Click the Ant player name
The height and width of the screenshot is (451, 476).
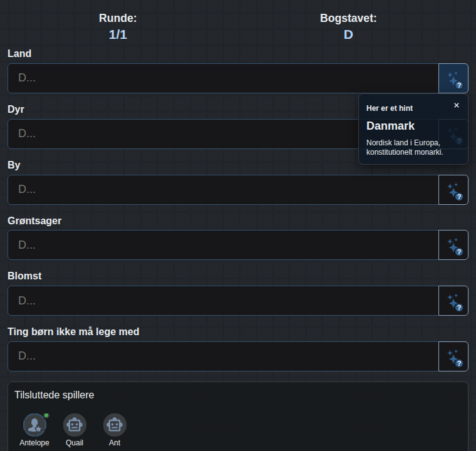pos(115,443)
